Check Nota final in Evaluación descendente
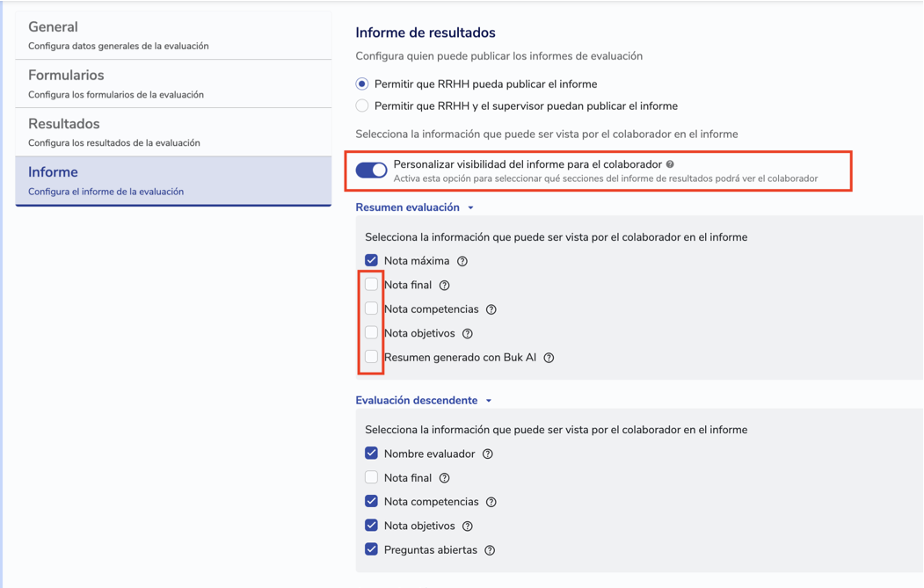The width and height of the screenshot is (924, 588). click(371, 477)
